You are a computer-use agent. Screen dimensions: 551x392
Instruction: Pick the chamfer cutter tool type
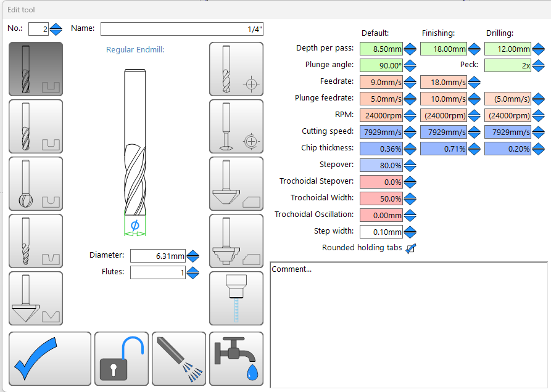click(x=236, y=184)
